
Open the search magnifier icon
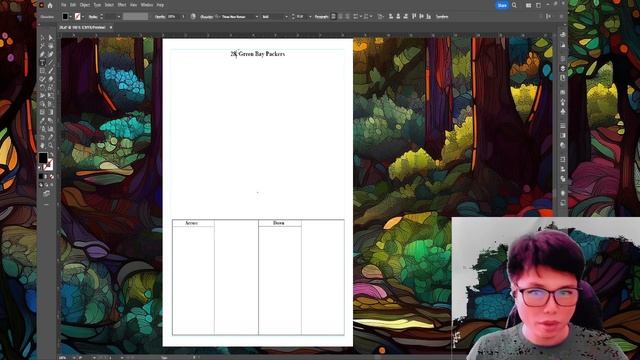pyautogui.click(x=514, y=5)
